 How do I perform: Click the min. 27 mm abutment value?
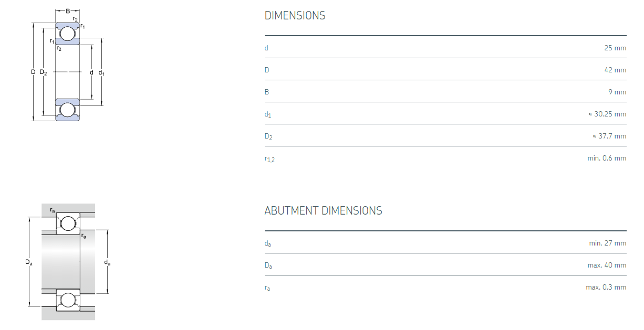coord(608,243)
